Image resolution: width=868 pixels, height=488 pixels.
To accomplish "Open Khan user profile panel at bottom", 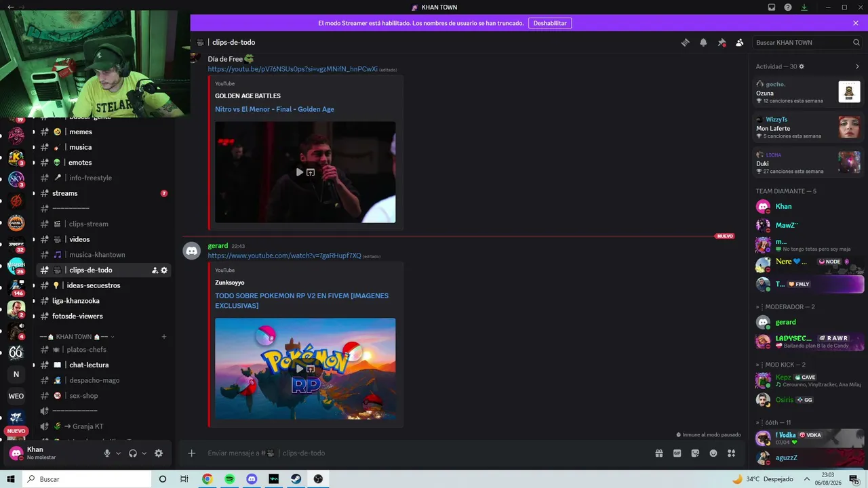I will point(51,453).
